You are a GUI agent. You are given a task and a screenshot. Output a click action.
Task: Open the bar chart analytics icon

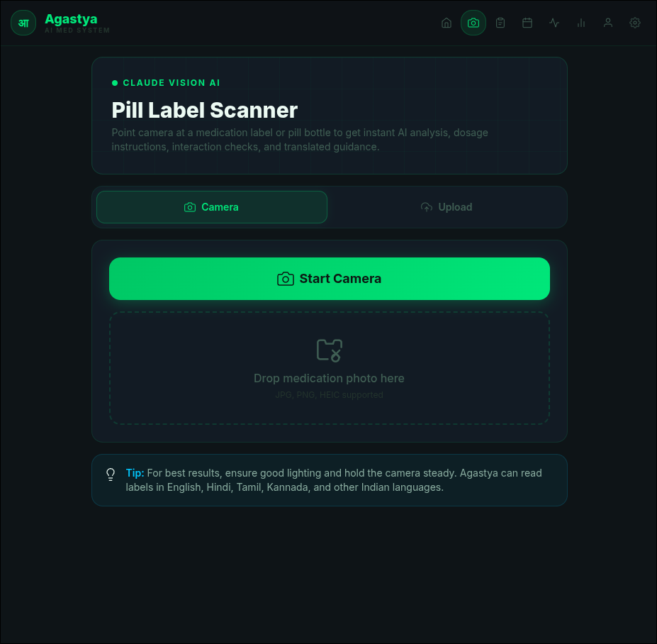coord(580,23)
